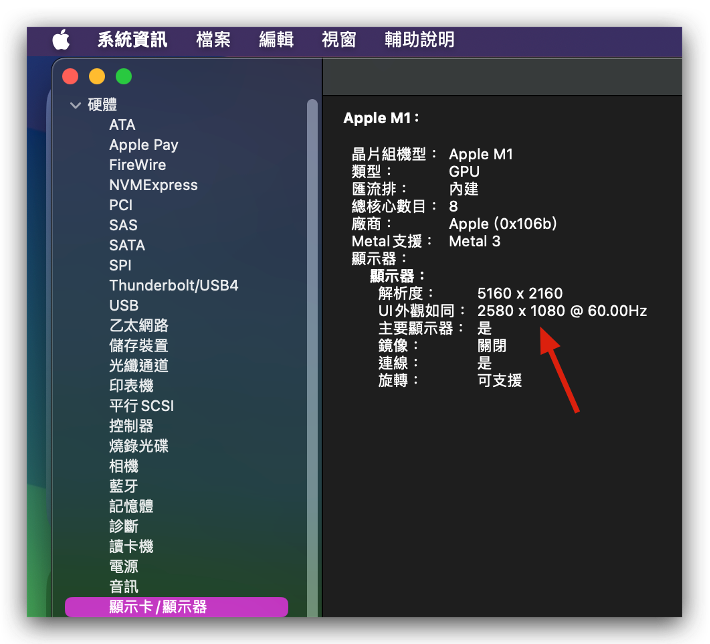Select Thunderbolt/USB4 in the sidebar
The height and width of the screenshot is (644, 710).
(173, 285)
